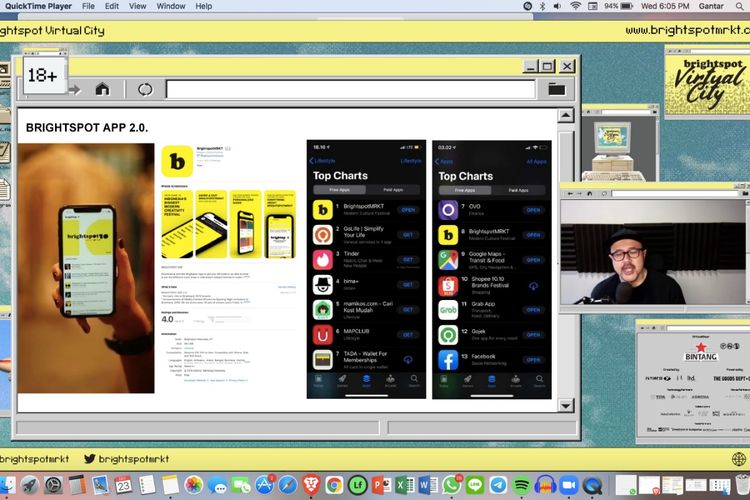Open Telegram in the dock
Screen dimensions: 750x500
[498, 485]
